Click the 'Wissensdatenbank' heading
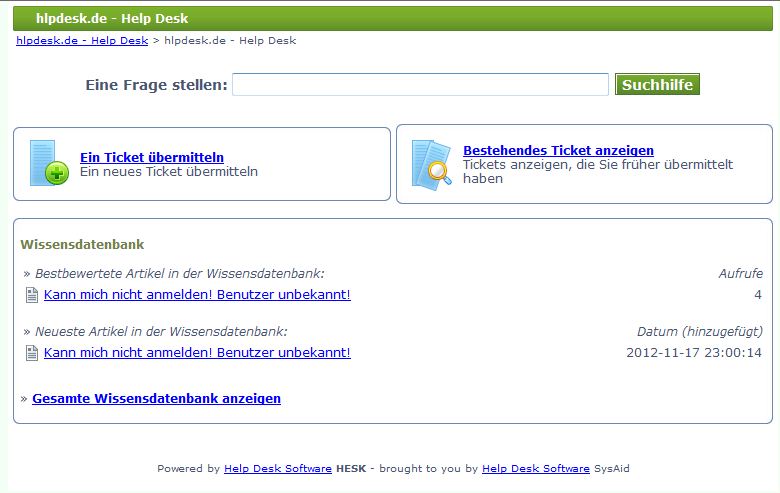780x493 pixels. 82,244
